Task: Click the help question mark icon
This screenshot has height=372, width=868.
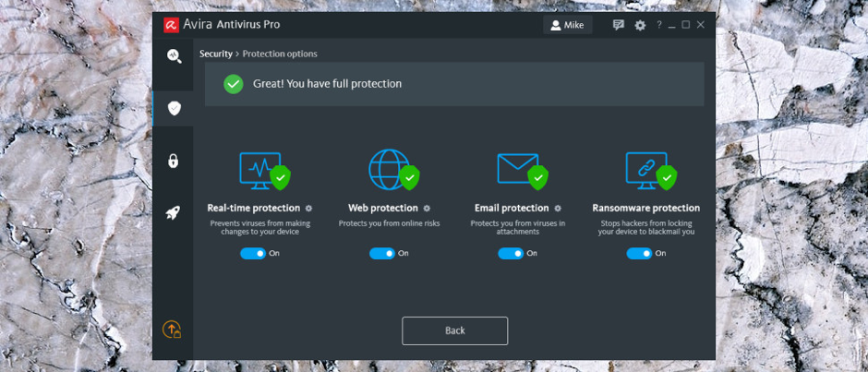Action: pyautogui.click(x=658, y=25)
